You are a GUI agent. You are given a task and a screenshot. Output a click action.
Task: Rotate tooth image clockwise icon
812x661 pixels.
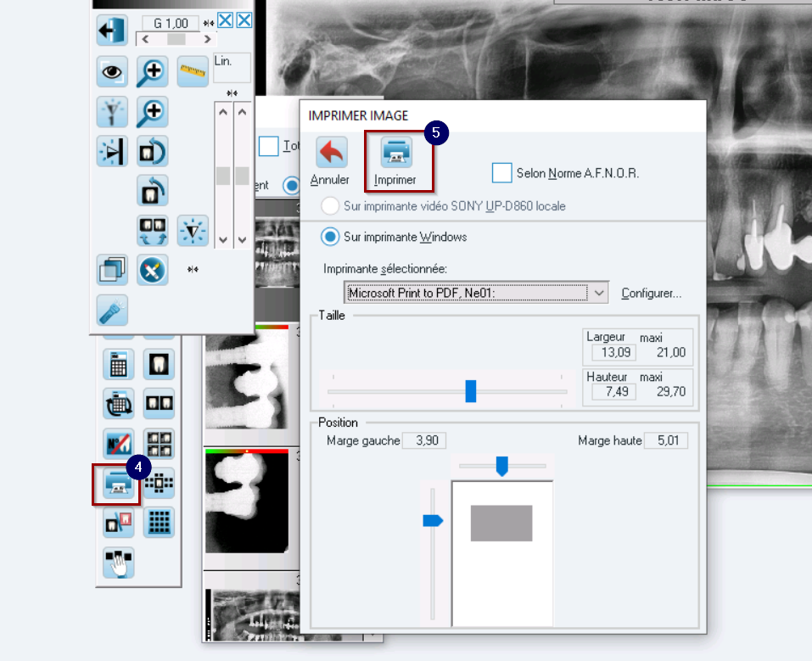click(x=152, y=151)
